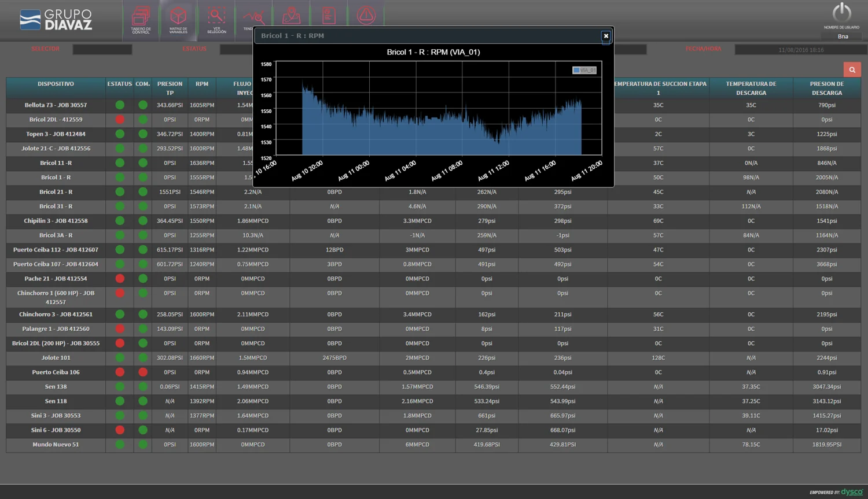Open the map location icon in toolbar
Screen dimensions: 868x499
pos(291,15)
